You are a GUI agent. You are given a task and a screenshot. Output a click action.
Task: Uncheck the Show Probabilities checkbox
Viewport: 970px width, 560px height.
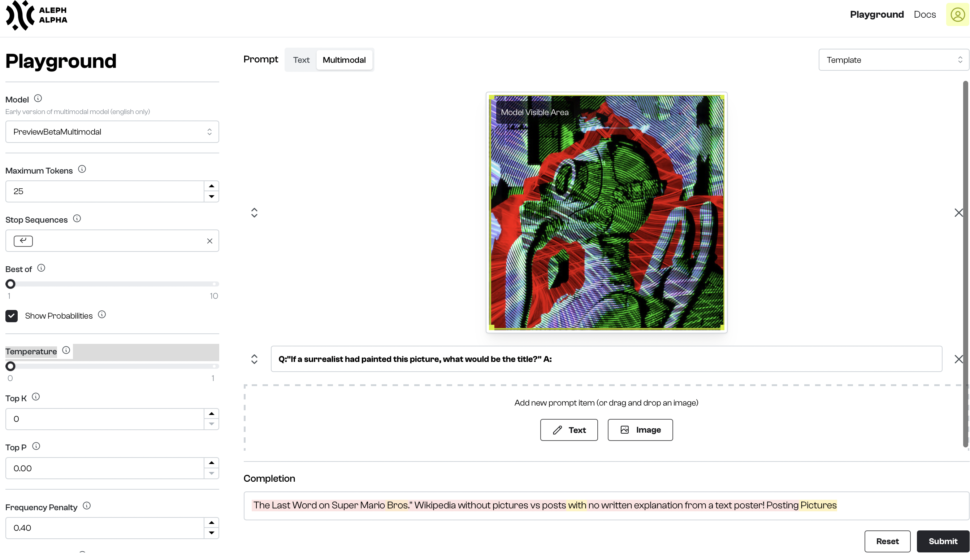point(12,316)
